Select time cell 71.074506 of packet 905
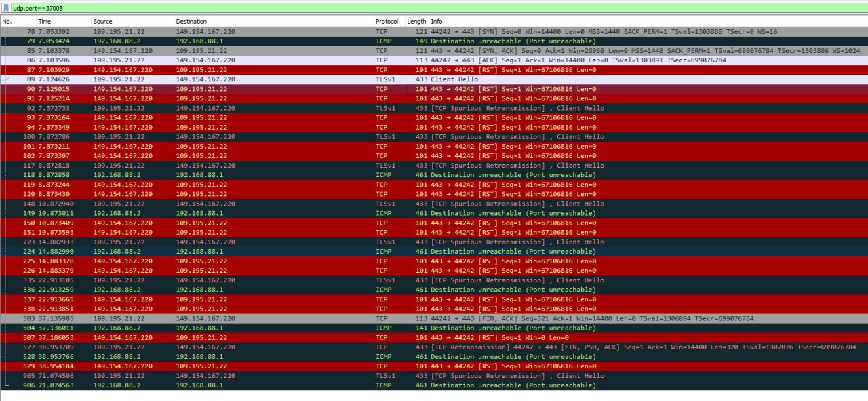This screenshot has height=401, width=868. point(56,375)
